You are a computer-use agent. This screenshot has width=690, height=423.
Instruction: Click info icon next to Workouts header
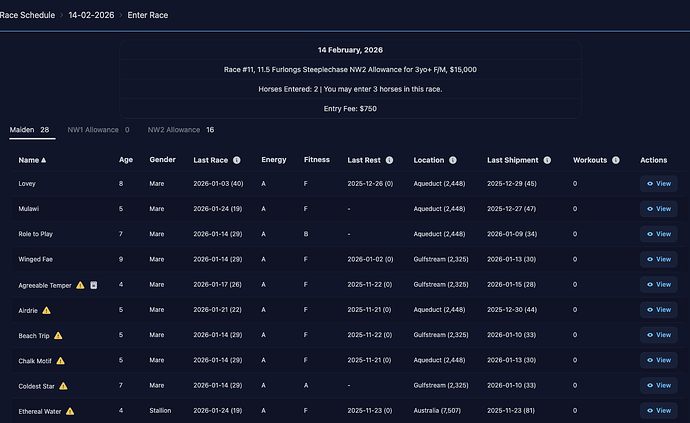pos(613,160)
